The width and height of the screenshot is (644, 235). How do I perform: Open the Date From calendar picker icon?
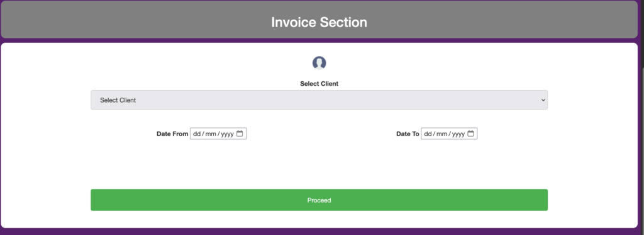240,134
